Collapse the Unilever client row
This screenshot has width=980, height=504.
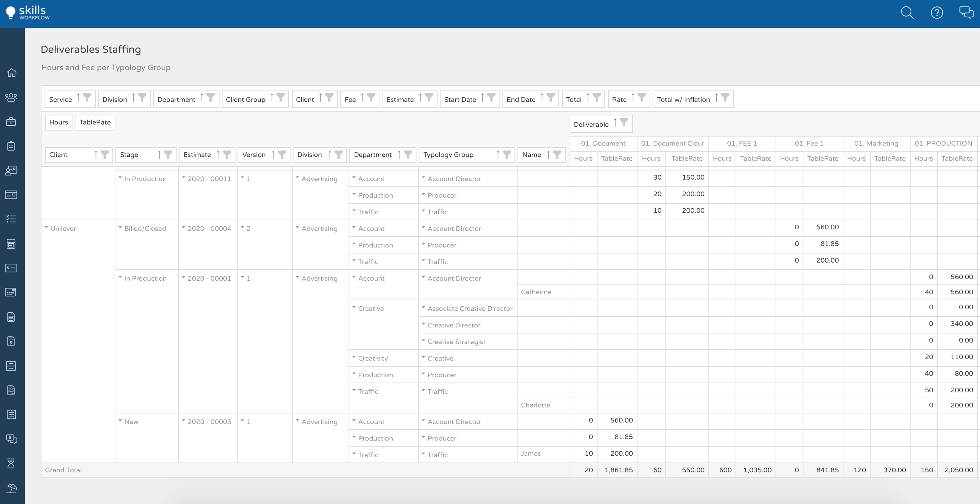point(46,228)
